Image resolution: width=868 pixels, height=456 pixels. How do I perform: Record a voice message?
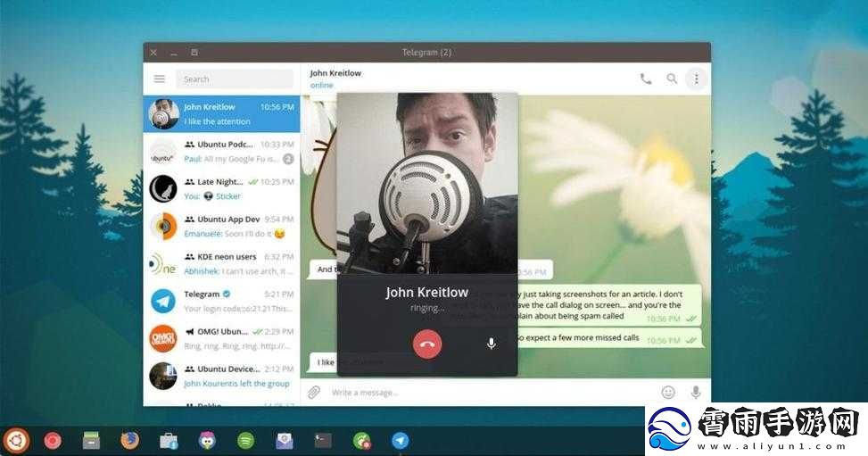click(696, 393)
